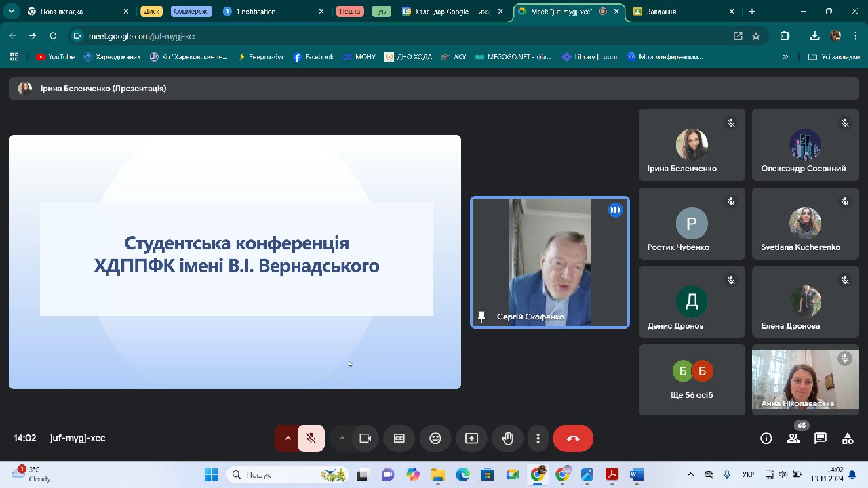Switch to the 'Завдання' browser tab
The image size is (868, 488).
pos(684,12)
